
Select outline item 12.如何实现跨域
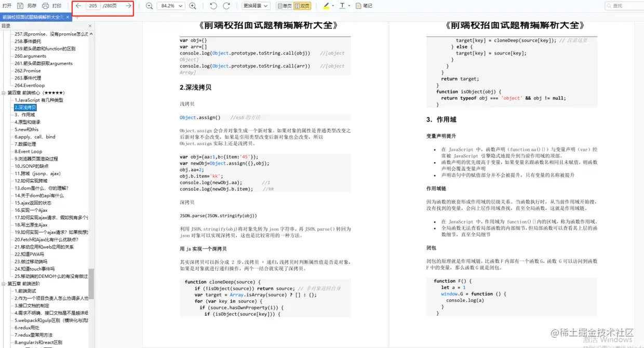pyautogui.click(x=31, y=181)
